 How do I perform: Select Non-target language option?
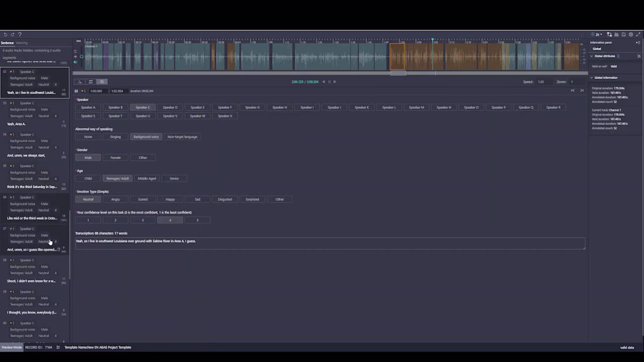[x=182, y=137]
